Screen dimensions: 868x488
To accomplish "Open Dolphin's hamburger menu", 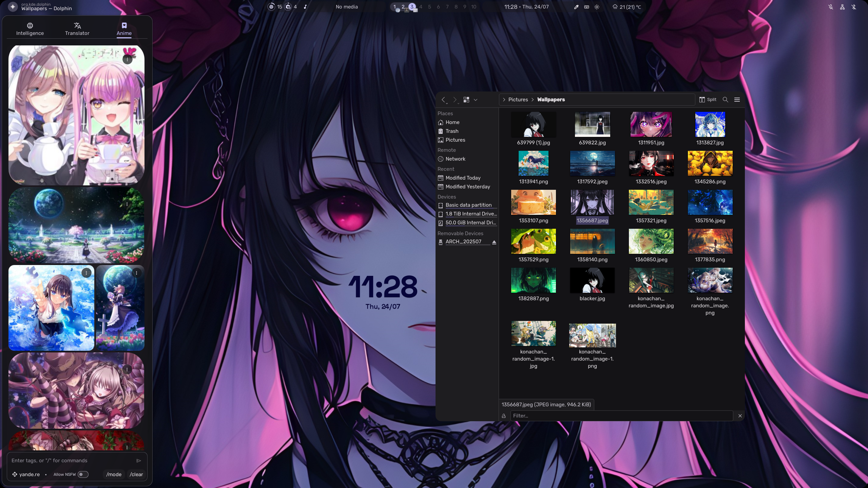I will pos(737,100).
